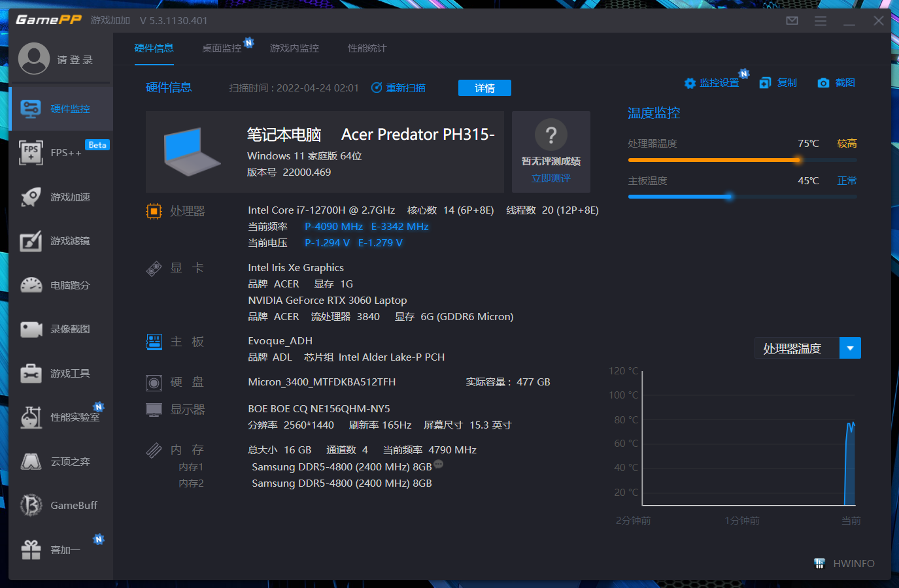Open 性能实验室 flask icon
899x588 pixels.
31,417
